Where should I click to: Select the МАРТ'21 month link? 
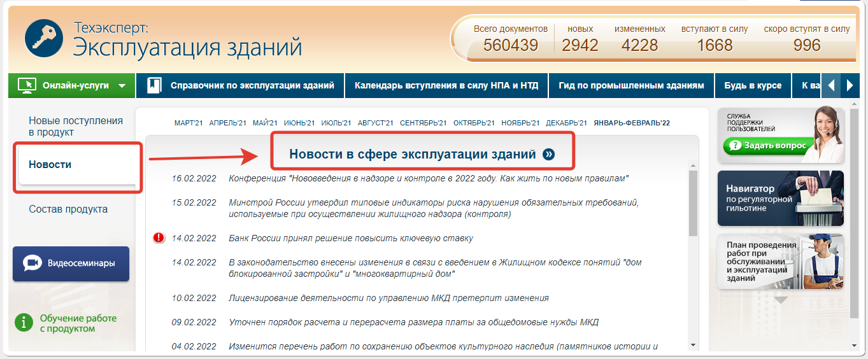click(x=189, y=123)
